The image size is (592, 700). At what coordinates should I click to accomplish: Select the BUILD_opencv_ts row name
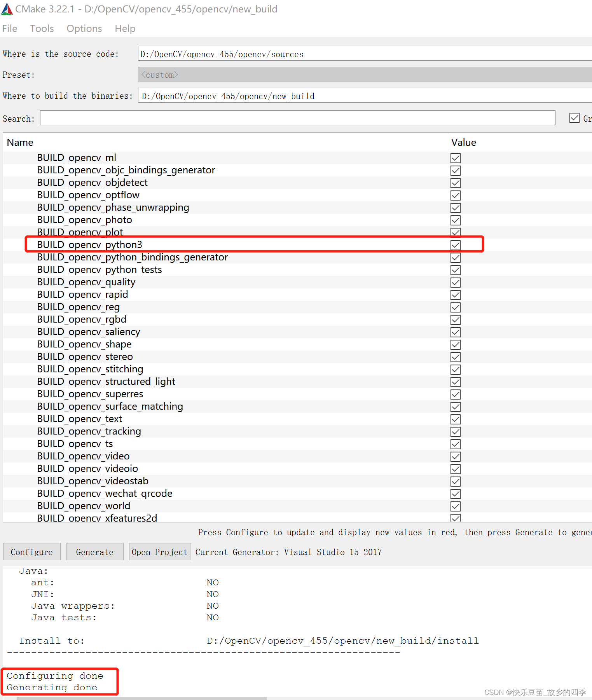point(75,444)
